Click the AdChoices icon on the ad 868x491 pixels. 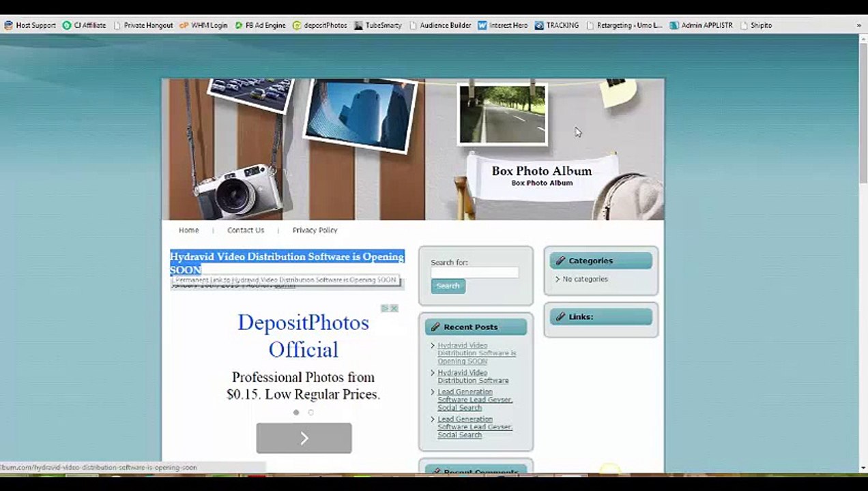(x=385, y=308)
